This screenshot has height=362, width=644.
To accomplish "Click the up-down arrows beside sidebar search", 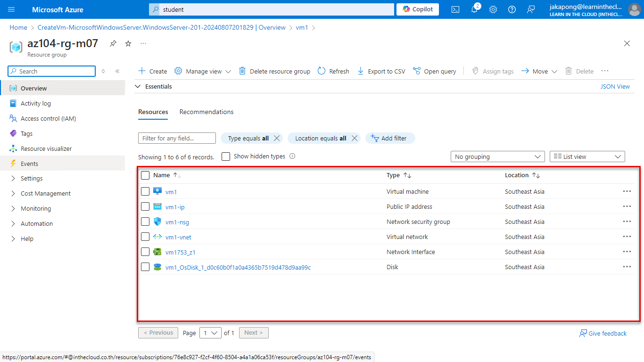I will (103, 71).
